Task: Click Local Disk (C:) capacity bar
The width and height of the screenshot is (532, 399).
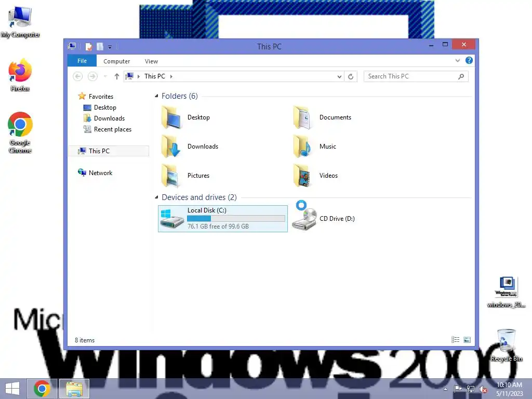Action: 236,219
